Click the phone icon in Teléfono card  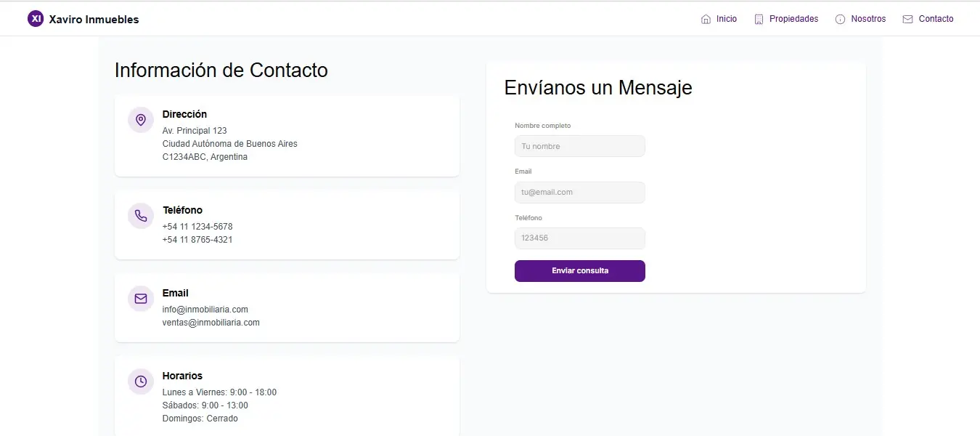[141, 216]
